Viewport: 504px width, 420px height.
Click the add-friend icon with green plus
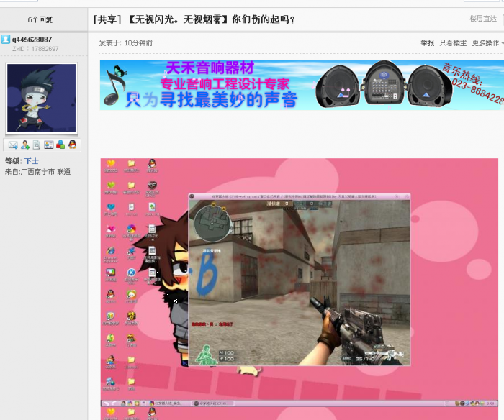click(25, 145)
